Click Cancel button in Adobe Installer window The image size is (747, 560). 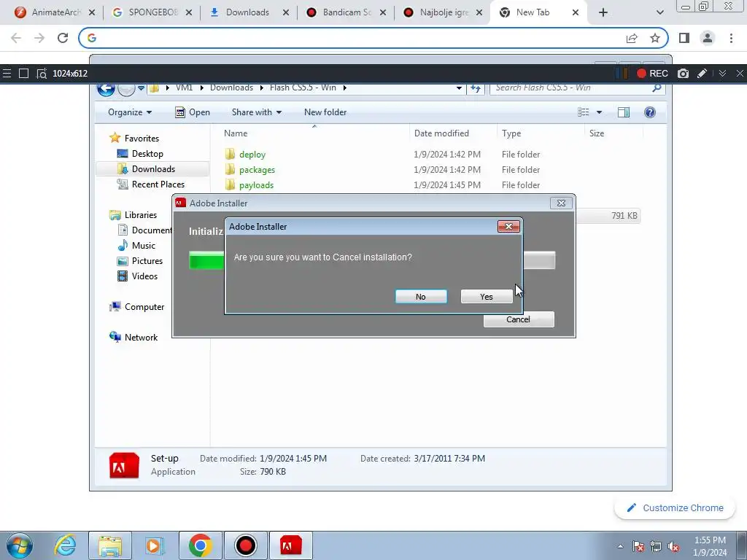[x=519, y=319]
